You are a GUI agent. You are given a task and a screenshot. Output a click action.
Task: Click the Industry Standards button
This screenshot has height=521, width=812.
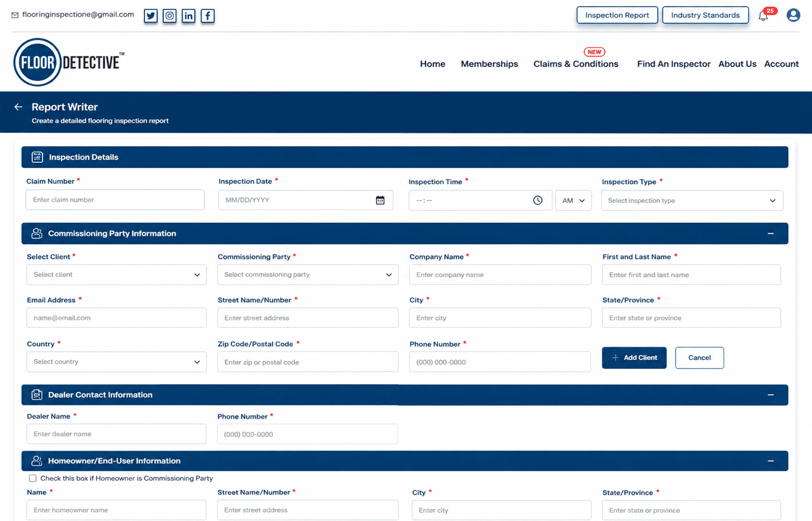[x=705, y=15]
